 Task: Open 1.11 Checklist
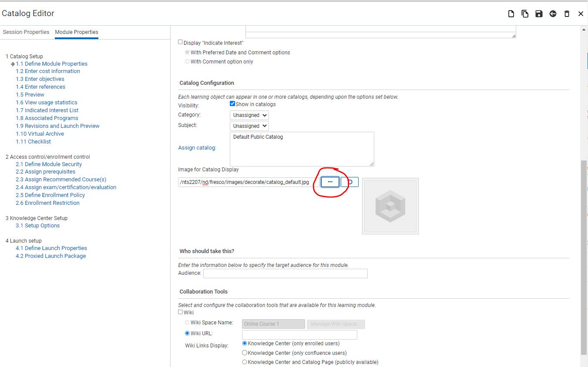coord(34,142)
